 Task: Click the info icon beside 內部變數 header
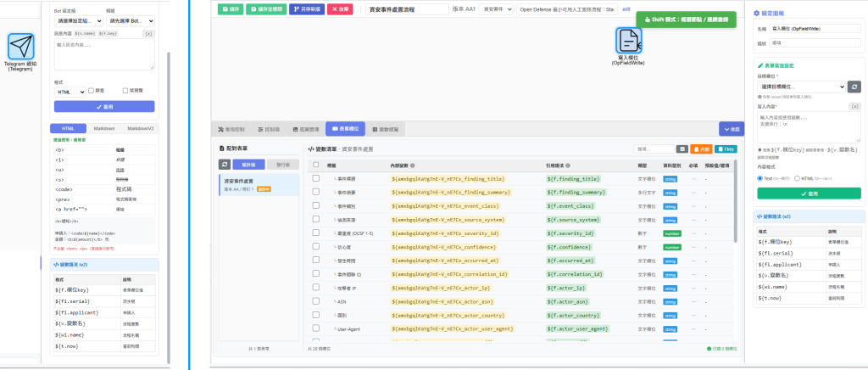pos(413,165)
